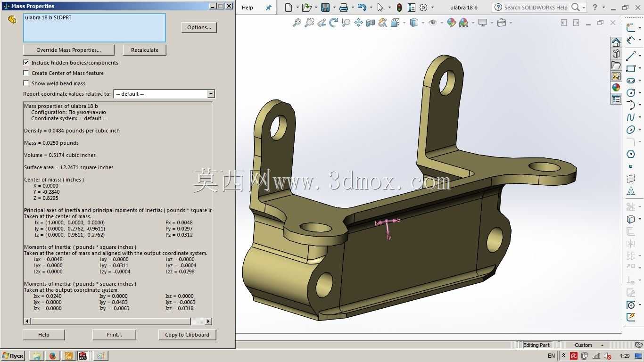Image resolution: width=644 pixels, height=362 pixels.
Task: Click the results scroll right arrow
Action: click(208, 321)
